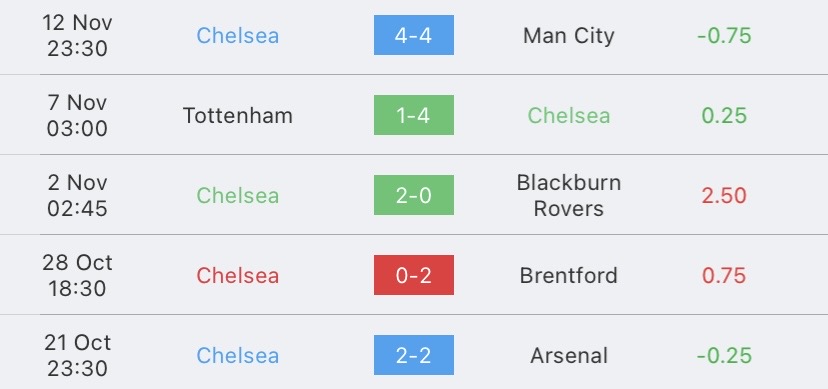Select Arsenal team name
This screenshot has width=828, height=389.
(569, 355)
